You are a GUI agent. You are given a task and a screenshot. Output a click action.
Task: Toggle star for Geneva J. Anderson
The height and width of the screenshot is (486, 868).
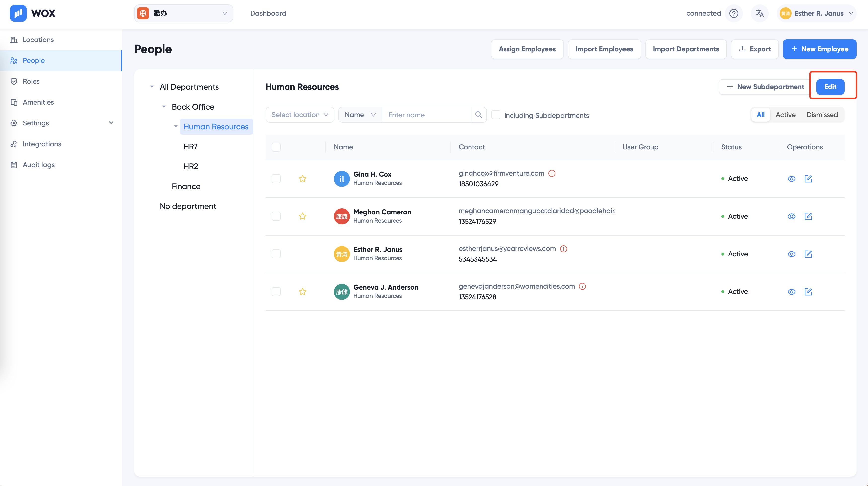[303, 292]
